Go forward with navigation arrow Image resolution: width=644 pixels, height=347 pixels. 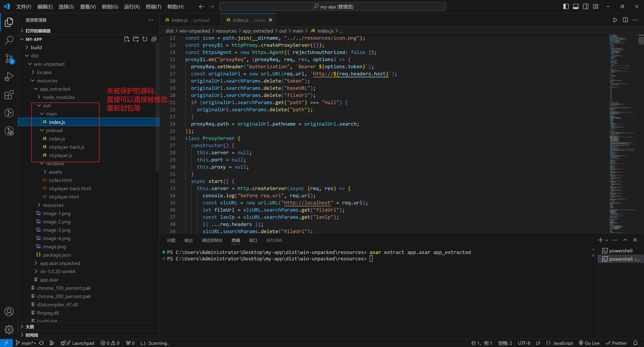pyautogui.click(x=211, y=7)
